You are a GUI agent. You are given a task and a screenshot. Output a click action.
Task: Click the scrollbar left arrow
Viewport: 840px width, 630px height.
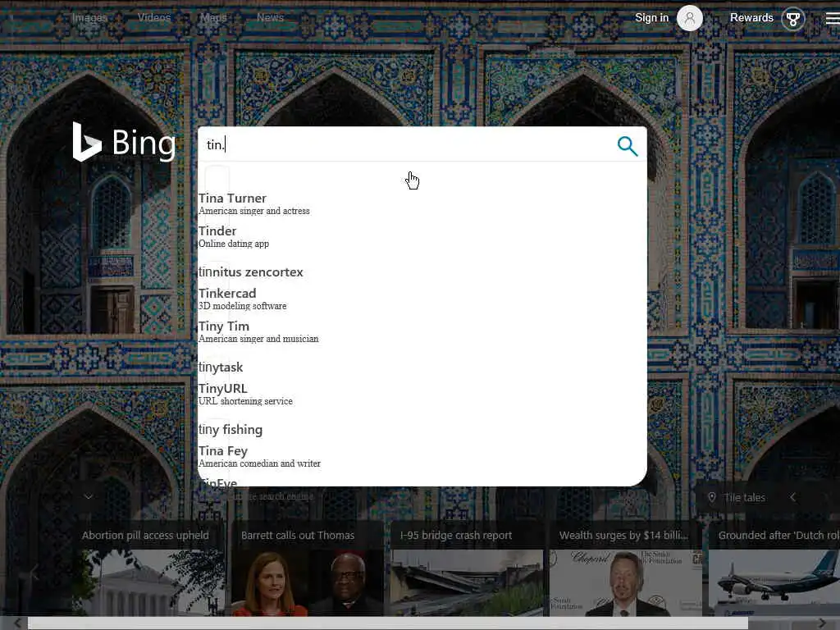pyautogui.click(x=18, y=623)
